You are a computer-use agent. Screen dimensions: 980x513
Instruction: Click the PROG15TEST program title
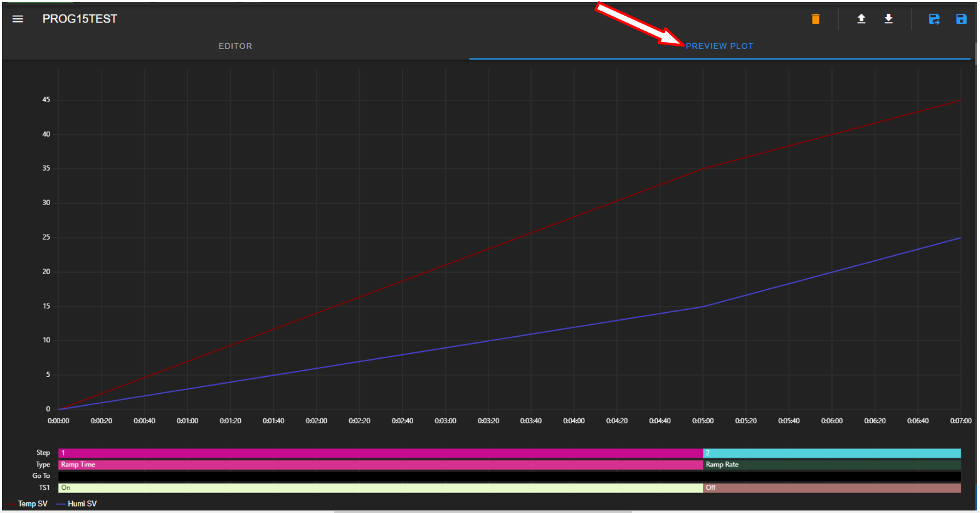click(80, 19)
